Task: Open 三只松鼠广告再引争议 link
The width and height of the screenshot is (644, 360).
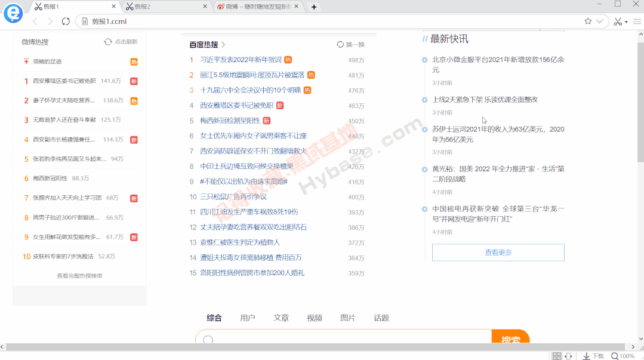Action: point(233,197)
